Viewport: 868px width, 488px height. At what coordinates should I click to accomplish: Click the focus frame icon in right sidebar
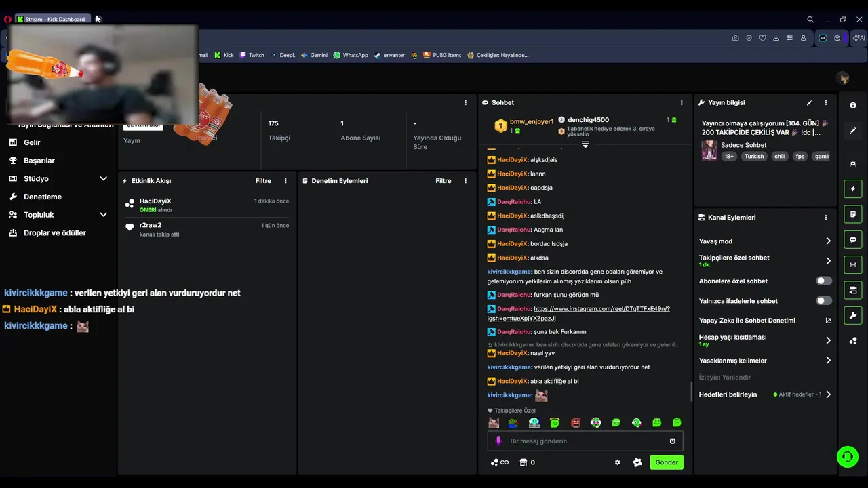click(852, 163)
